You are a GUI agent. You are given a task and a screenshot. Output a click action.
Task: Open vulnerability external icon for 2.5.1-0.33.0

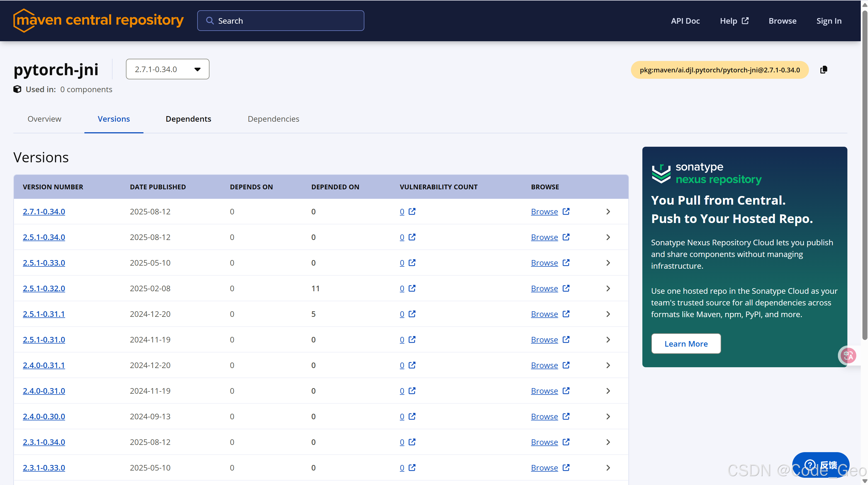click(412, 263)
